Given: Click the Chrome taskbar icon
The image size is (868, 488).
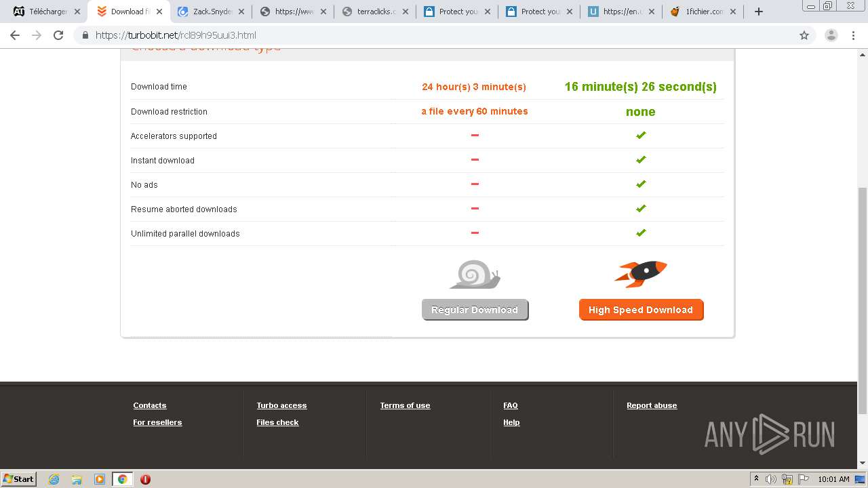Looking at the screenshot, I should (x=123, y=479).
